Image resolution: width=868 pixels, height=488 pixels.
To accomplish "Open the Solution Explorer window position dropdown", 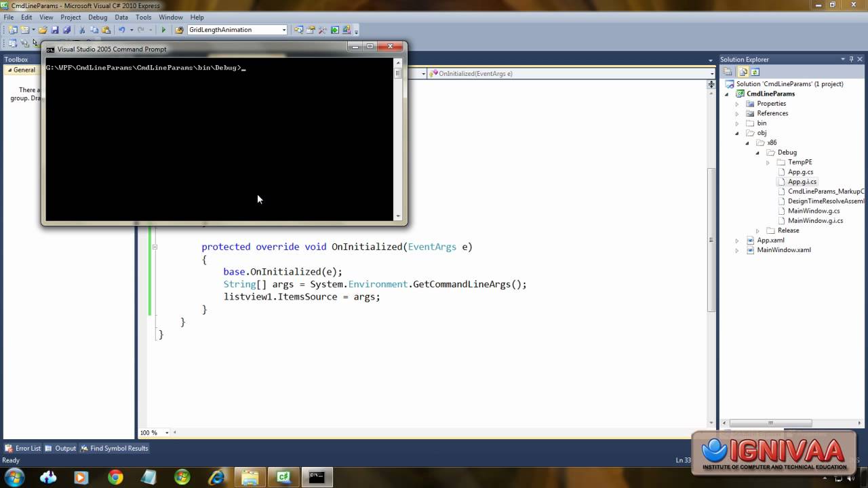I will (x=842, y=59).
